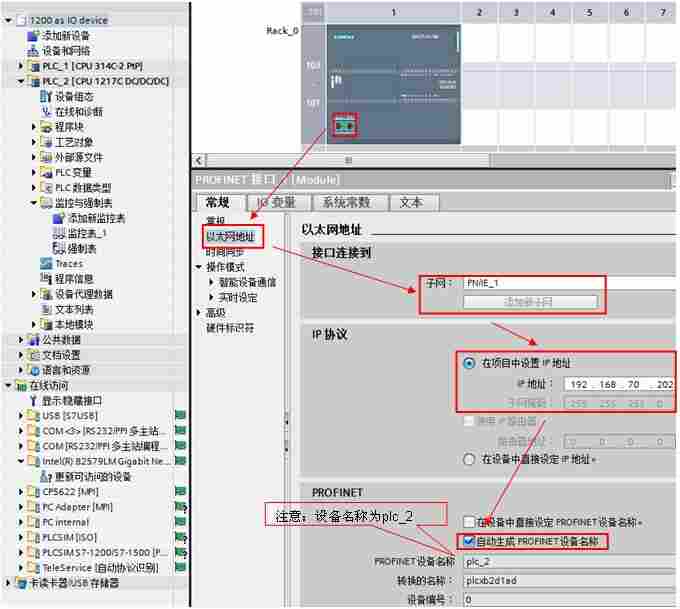The width and height of the screenshot is (680, 609).
Task: Open 设备和网络 via its network icon
Action: point(34,50)
